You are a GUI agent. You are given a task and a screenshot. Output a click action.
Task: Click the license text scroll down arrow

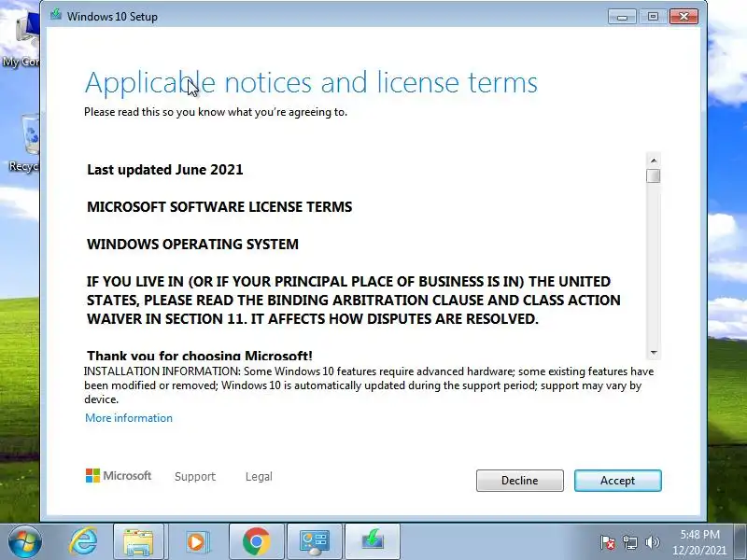[654, 353]
